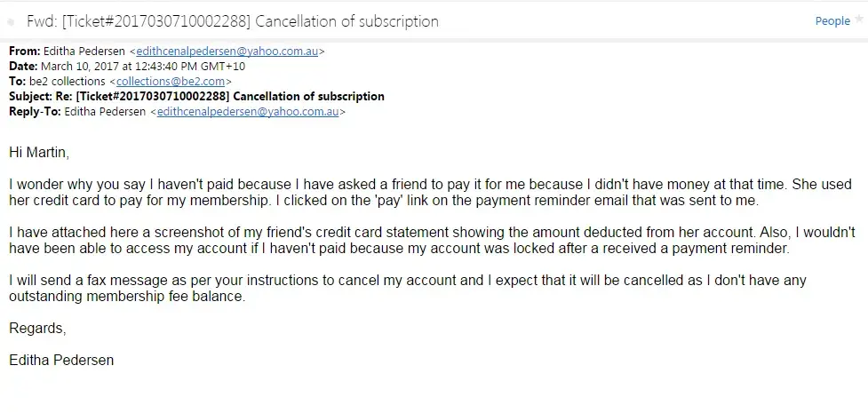This screenshot has height=413, width=868.
Task: Click the bold "From:" header label
Action: click(x=24, y=51)
